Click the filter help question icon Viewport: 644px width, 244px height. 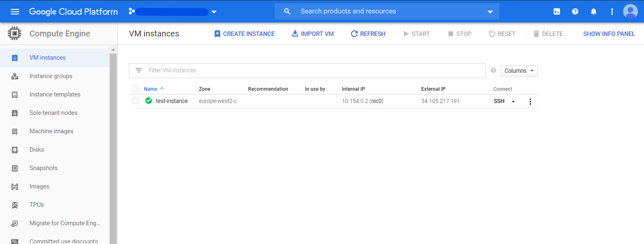tap(493, 70)
